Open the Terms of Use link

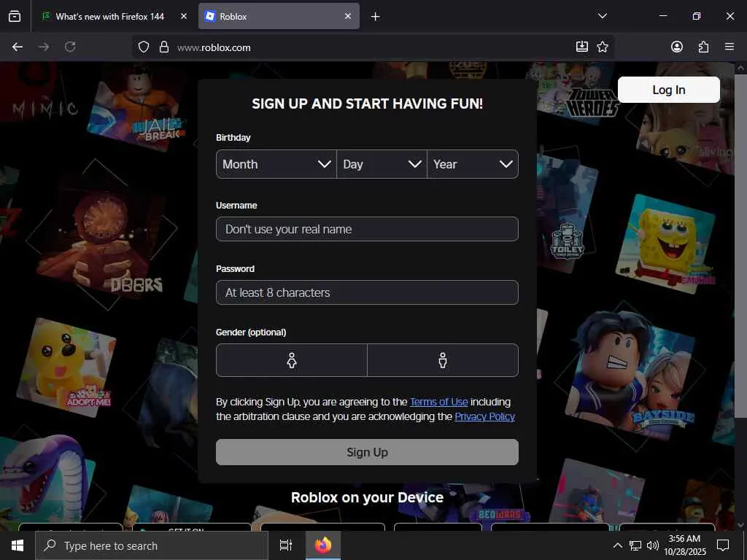click(x=438, y=402)
